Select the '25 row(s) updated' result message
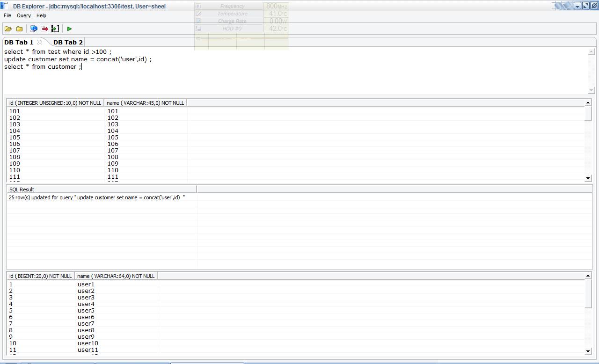 (x=97, y=197)
